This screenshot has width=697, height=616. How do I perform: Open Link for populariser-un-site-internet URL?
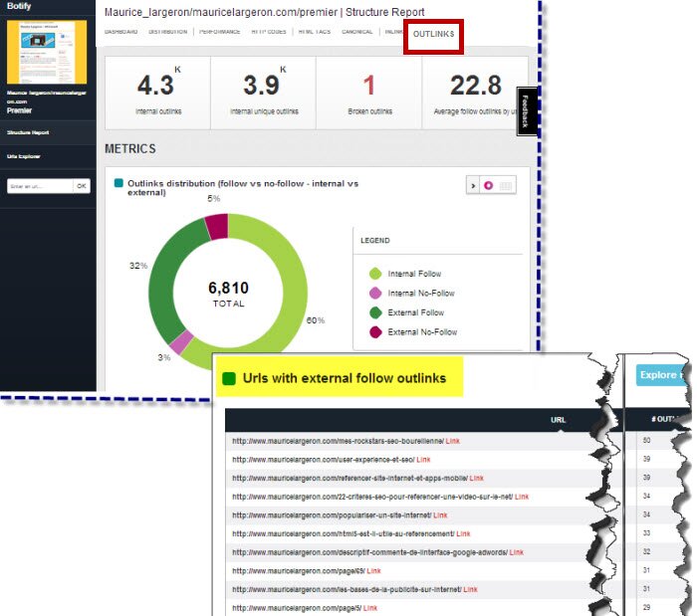[x=440, y=515]
